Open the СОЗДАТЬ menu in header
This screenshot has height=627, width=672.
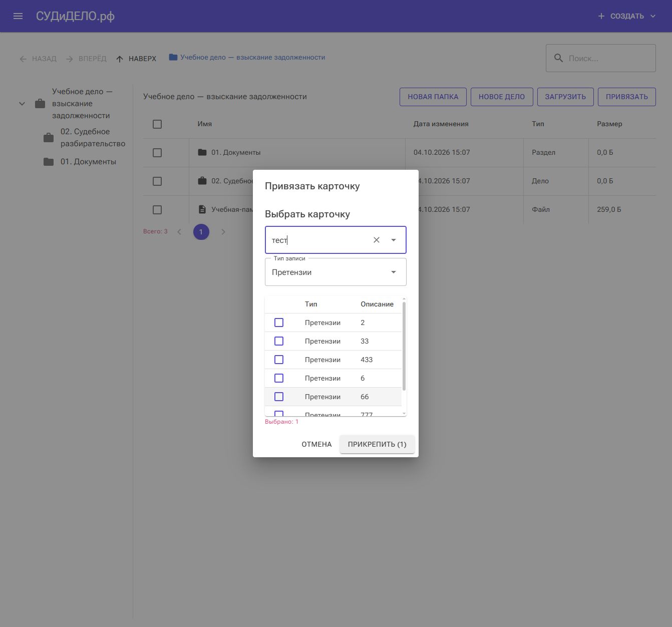coord(626,16)
